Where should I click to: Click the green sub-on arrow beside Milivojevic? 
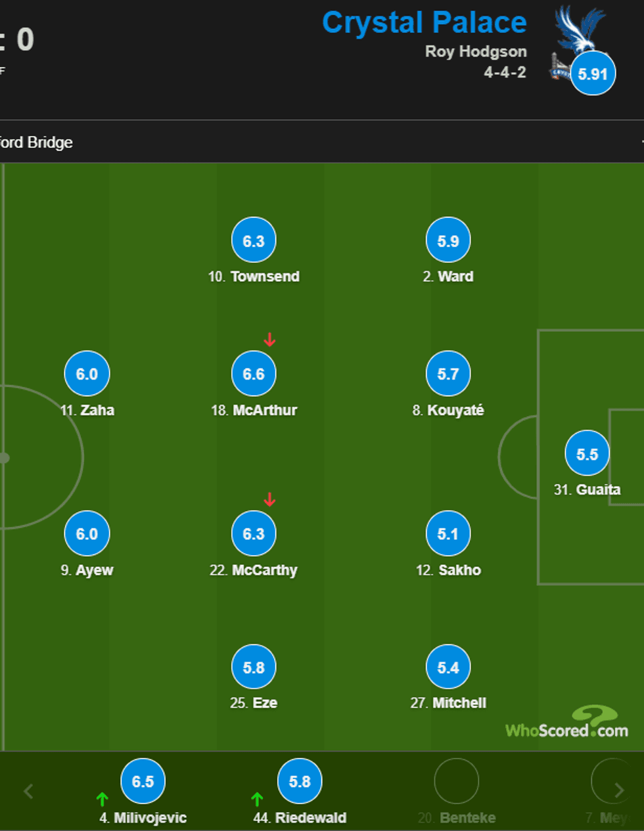click(x=102, y=799)
